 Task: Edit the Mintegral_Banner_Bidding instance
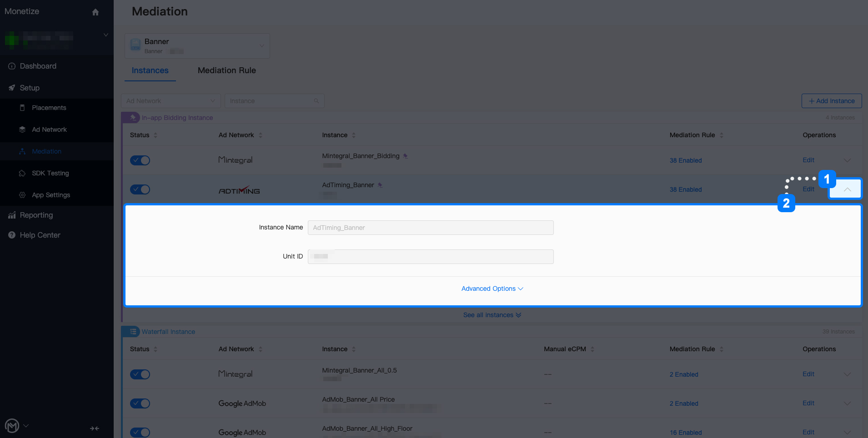point(808,160)
